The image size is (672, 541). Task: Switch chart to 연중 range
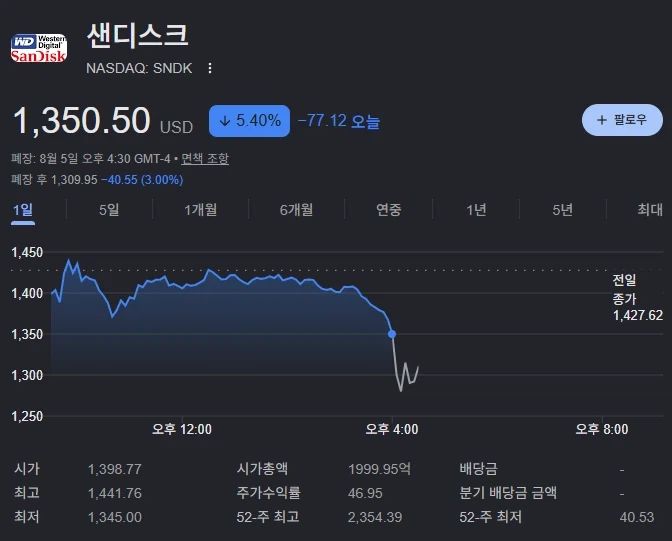coord(389,210)
